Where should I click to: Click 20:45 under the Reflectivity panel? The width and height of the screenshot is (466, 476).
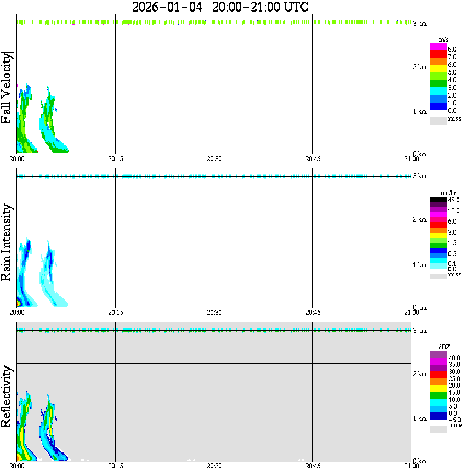click(x=313, y=466)
